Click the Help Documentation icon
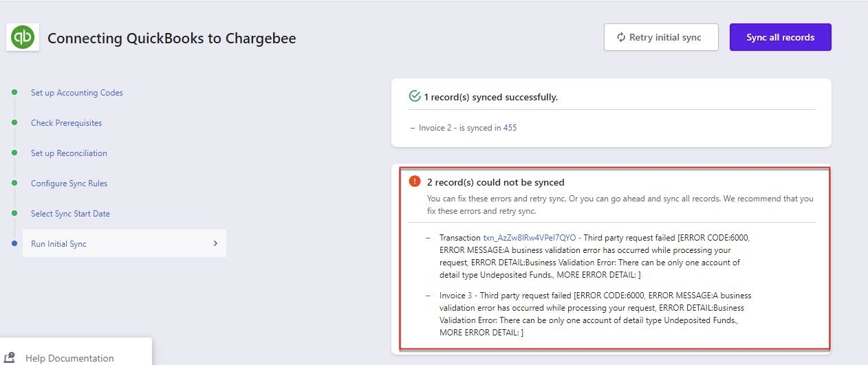This screenshot has width=868, height=365. [x=10, y=357]
